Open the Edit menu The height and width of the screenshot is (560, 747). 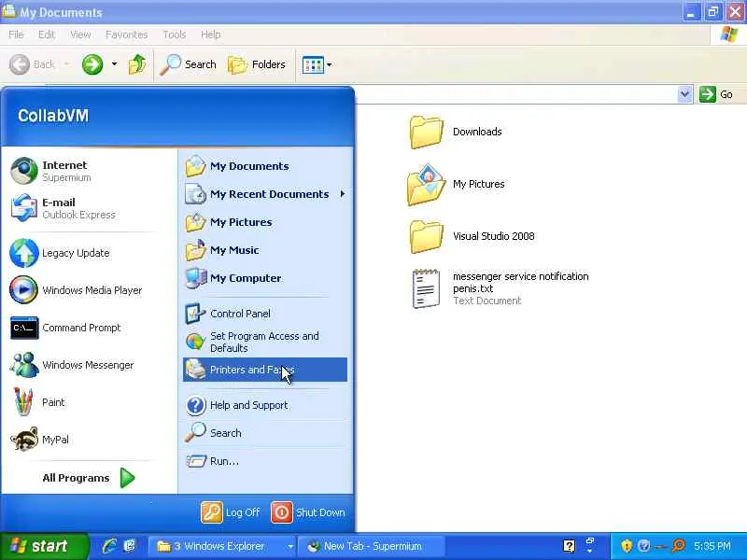pyautogui.click(x=47, y=35)
